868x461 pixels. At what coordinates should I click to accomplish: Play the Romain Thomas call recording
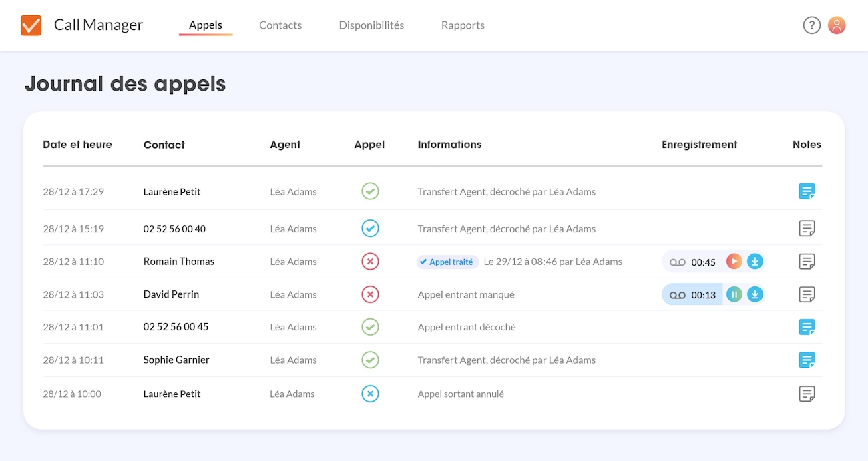pyautogui.click(x=734, y=261)
